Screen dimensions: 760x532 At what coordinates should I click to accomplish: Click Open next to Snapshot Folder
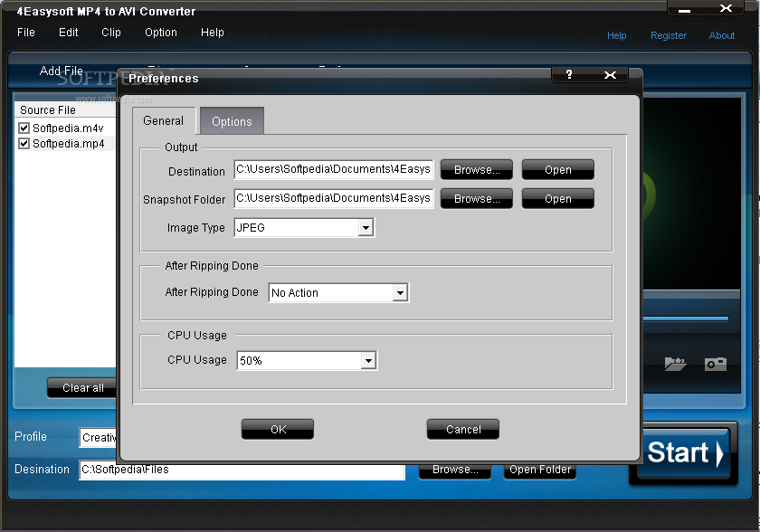pos(558,199)
